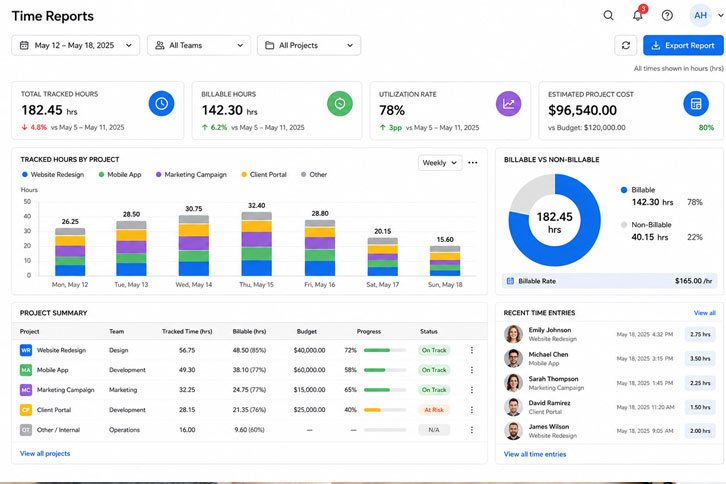Viewport: 726px width, 484px height.
Task: Open row actions menu for Mobile App
Action: click(x=472, y=370)
